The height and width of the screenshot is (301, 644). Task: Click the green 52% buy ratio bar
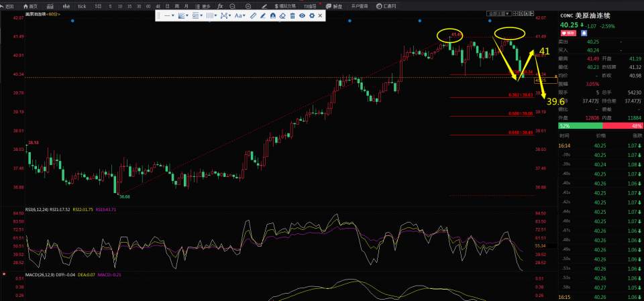[x=580, y=126]
